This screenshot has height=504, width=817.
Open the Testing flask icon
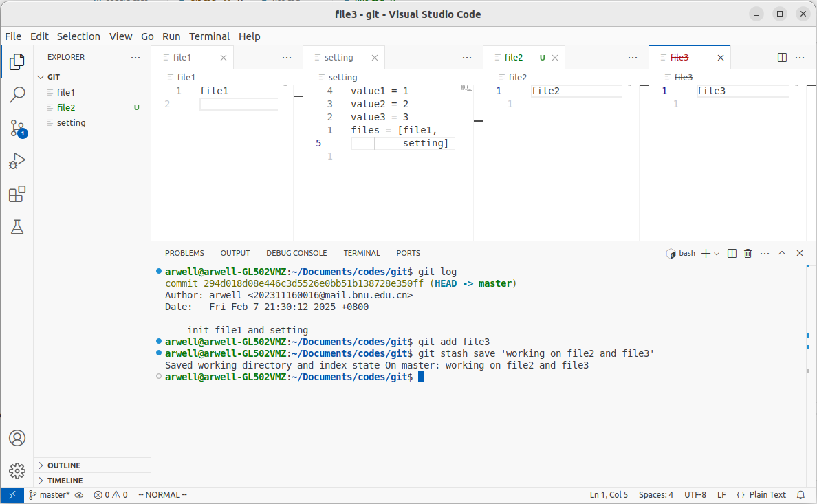(17, 227)
